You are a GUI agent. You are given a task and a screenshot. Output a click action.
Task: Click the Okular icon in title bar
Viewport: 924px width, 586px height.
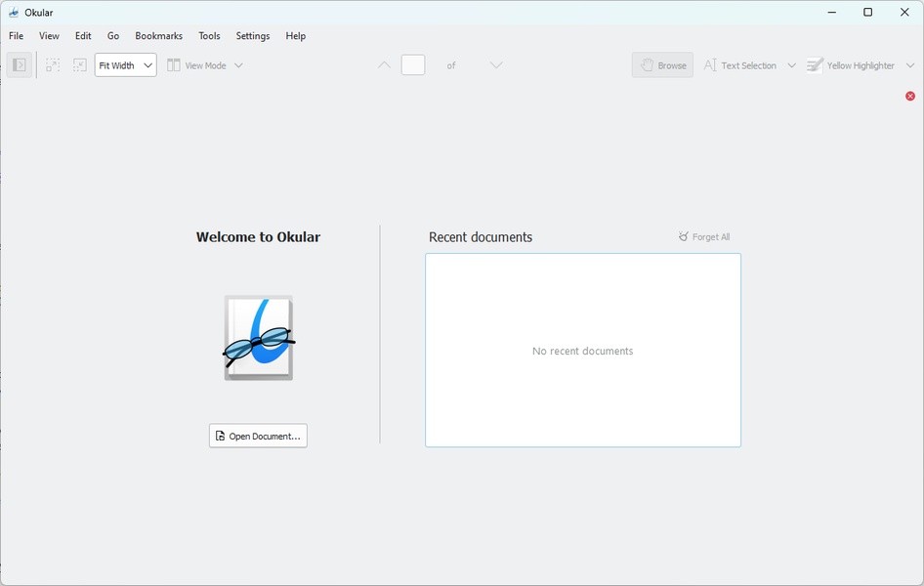[x=13, y=13]
